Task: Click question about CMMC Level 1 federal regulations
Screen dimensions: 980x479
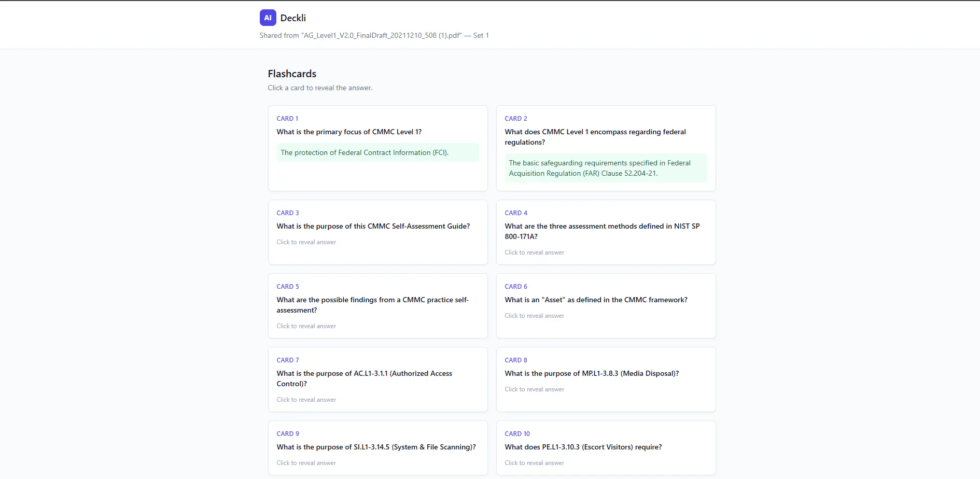Action: point(595,137)
